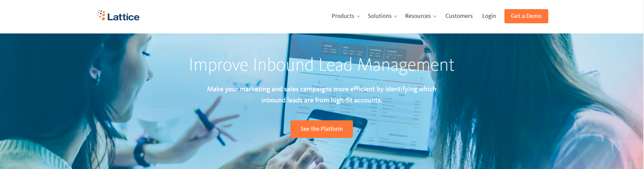Expand the chevron beside Resources
The width and height of the screenshot is (644, 169).
[435, 17]
